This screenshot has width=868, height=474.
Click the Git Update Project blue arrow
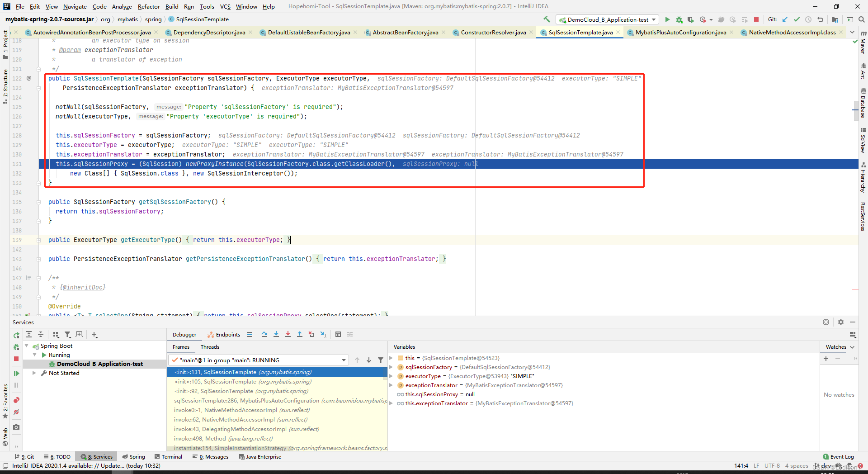(x=785, y=19)
